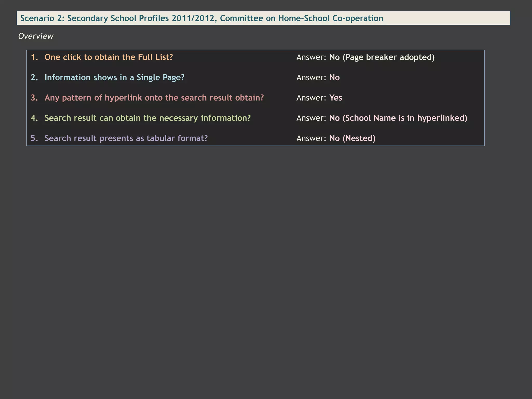This screenshot has height=399, width=532.
Task: Click answer 'No (Page breaker adopted)'
Action: point(382,57)
